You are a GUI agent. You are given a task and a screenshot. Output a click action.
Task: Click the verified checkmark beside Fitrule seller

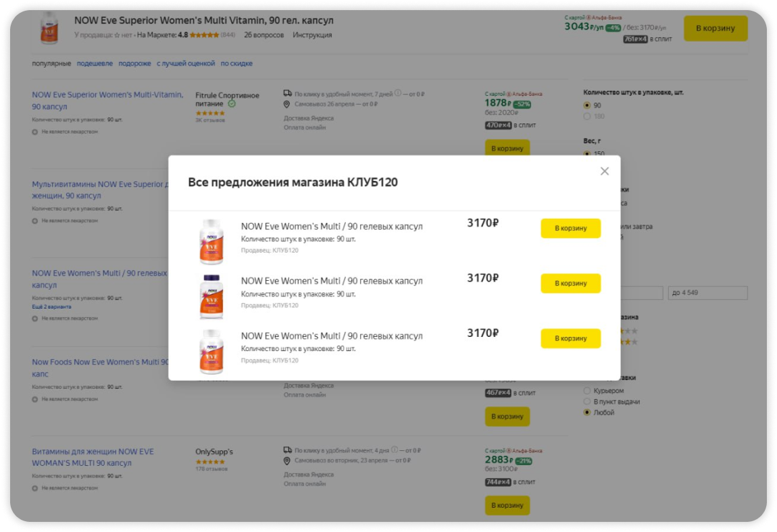click(x=232, y=104)
